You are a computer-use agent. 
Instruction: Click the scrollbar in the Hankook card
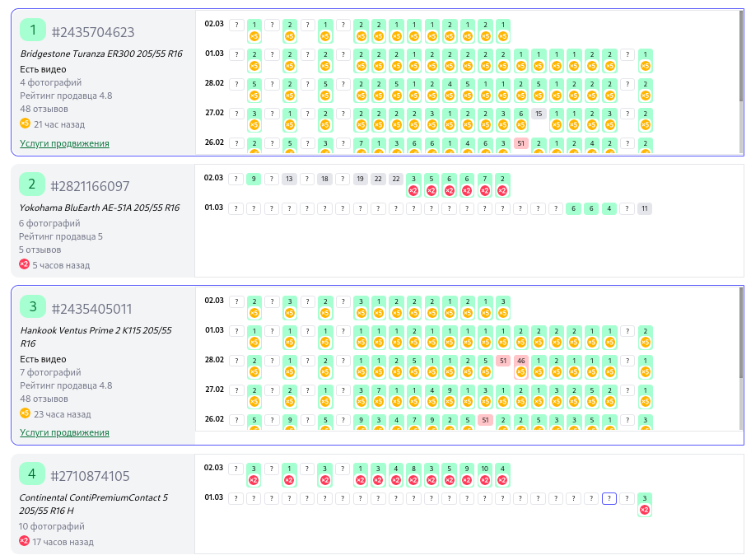pos(741,346)
